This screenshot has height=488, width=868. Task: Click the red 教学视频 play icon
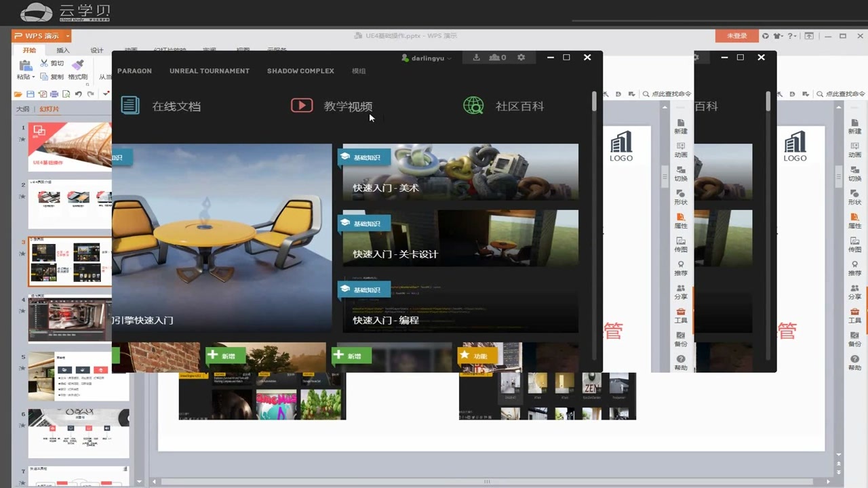[x=302, y=105]
